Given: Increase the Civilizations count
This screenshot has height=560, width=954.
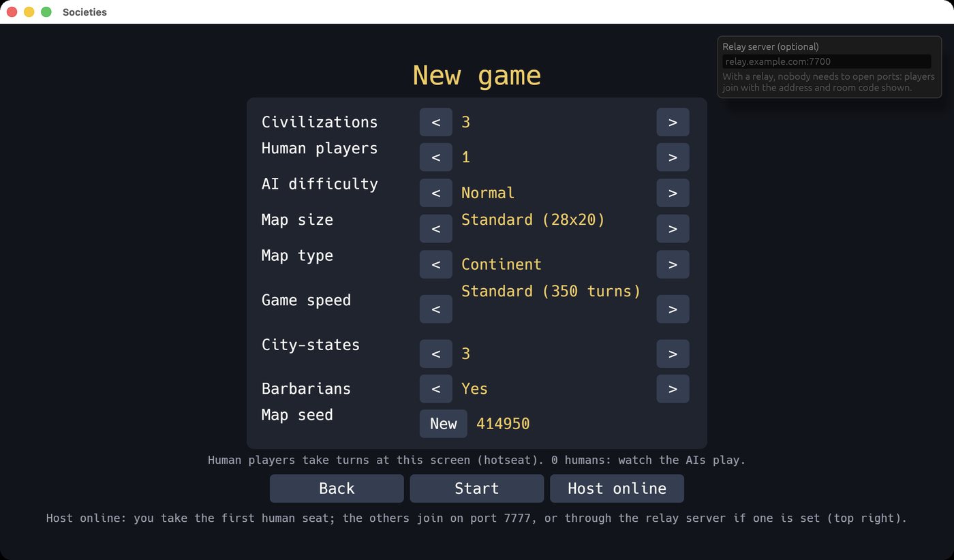Looking at the screenshot, I should coord(673,122).
